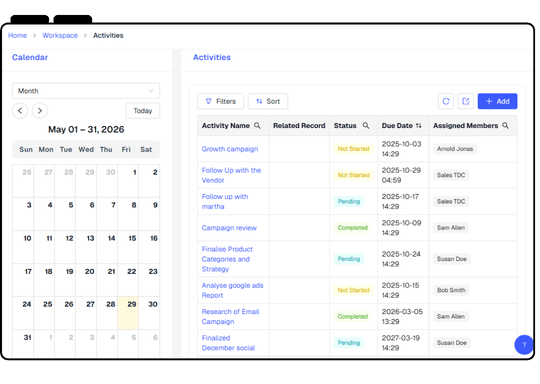Click the refresh activities icon

coord(446,101)
